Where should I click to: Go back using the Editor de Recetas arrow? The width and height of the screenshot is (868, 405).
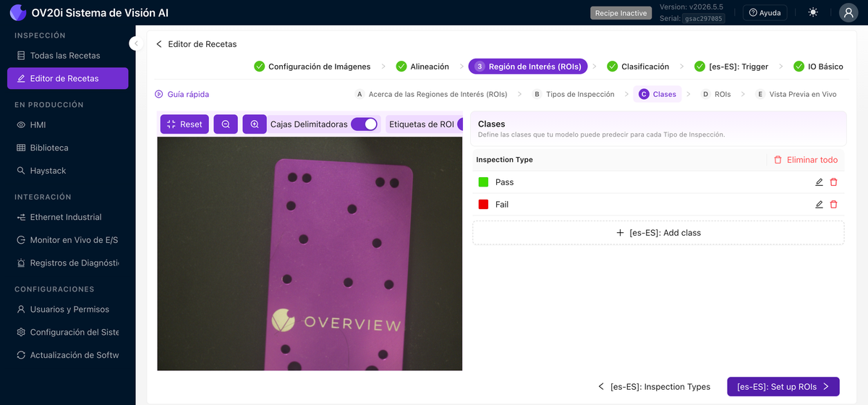point(159,44)
